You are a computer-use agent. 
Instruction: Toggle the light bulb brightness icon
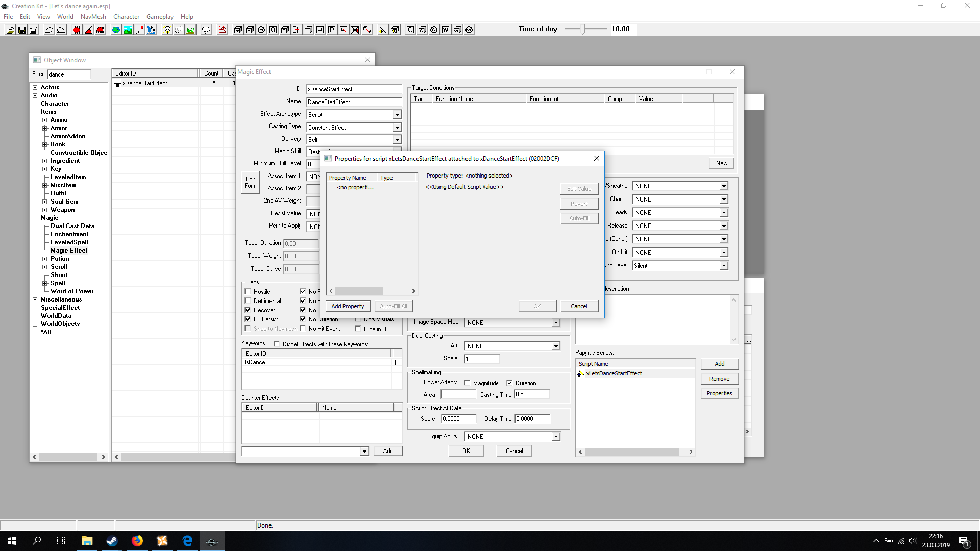pyautogui.click(x=167, y=30)
